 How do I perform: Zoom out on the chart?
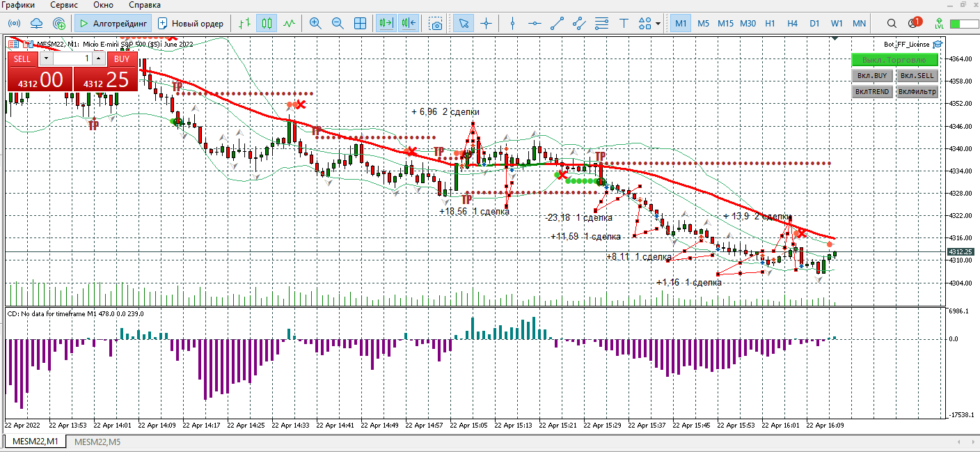point(338,23)
